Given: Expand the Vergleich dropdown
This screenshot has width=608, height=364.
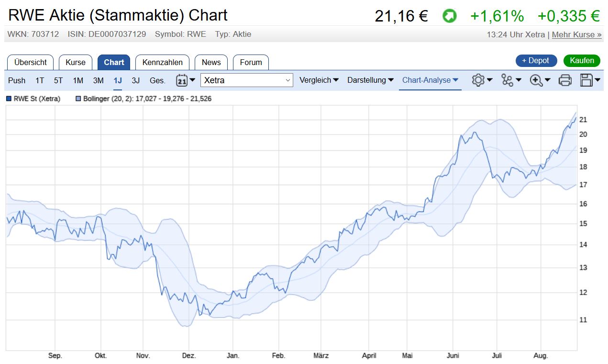Looking at the screenshot, I should pyautogui.click(x=319, y=80).
